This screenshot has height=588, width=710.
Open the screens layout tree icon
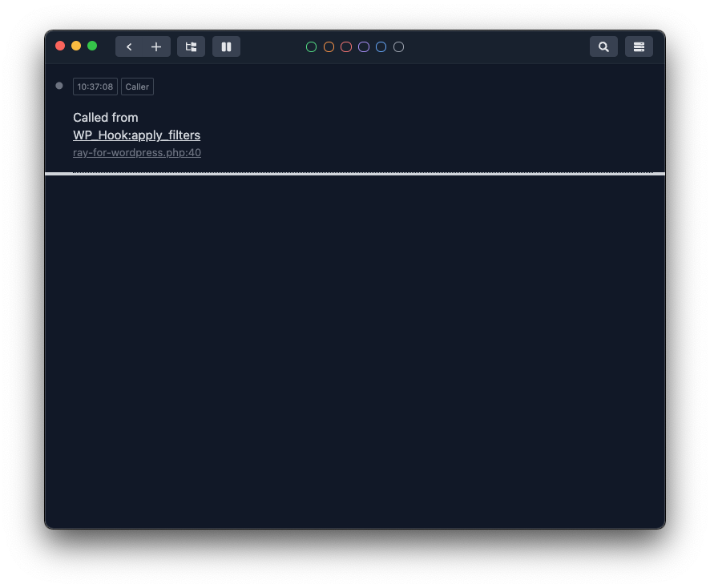(191, 46)
